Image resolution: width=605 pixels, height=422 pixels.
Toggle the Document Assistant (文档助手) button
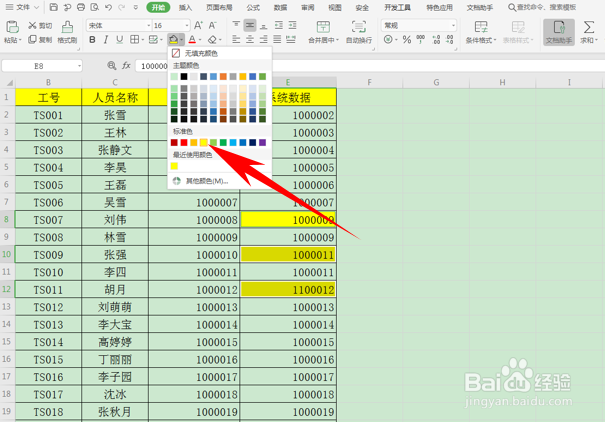559,32
